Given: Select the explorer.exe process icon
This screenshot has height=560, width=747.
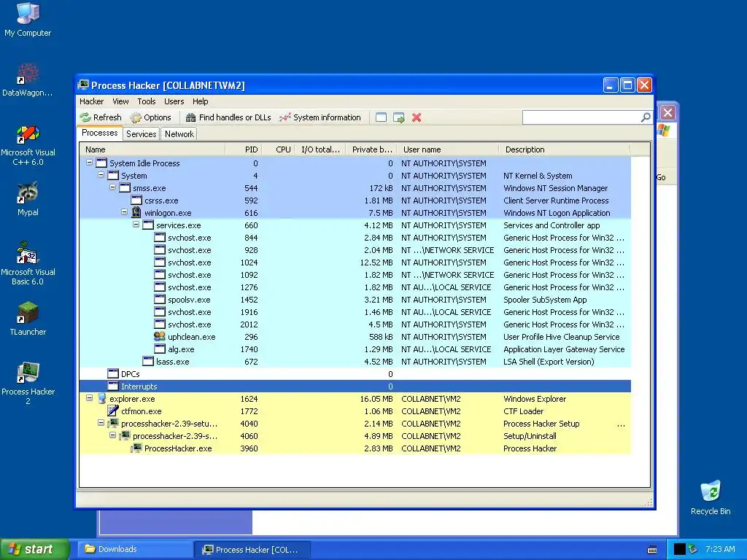Looking at the screenshot, I should pyautogui.click(x=101, y=399).
